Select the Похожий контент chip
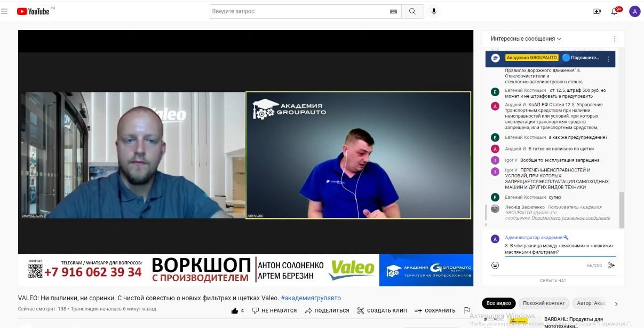The width and height of the screenshot is (644, 328). [x=544, y=303]
